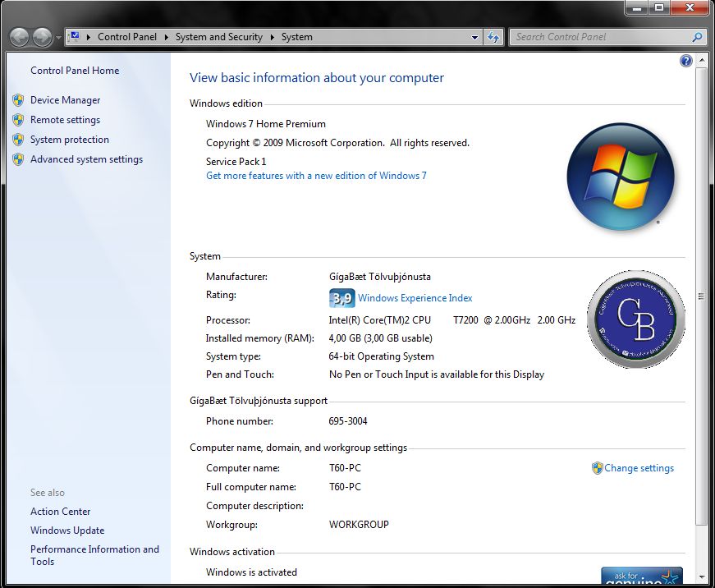
Task: Click the magnifier icon in search box
Action: [x=697, y=37]
